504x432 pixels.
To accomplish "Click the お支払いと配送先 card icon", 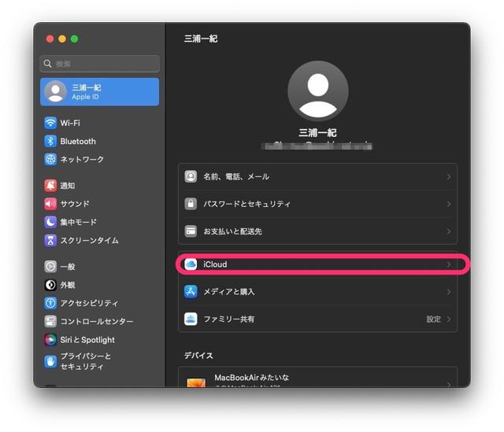I will pyautogui.click(x=191, y=231).
